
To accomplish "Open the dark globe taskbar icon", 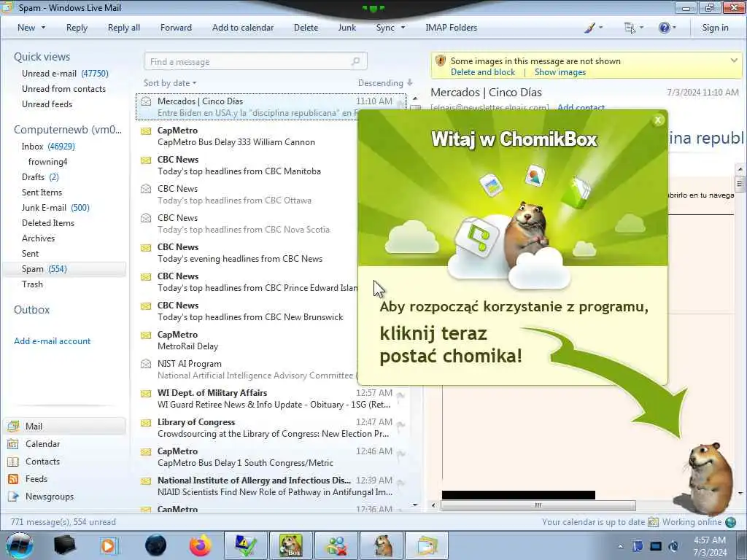I will point(155,545).
